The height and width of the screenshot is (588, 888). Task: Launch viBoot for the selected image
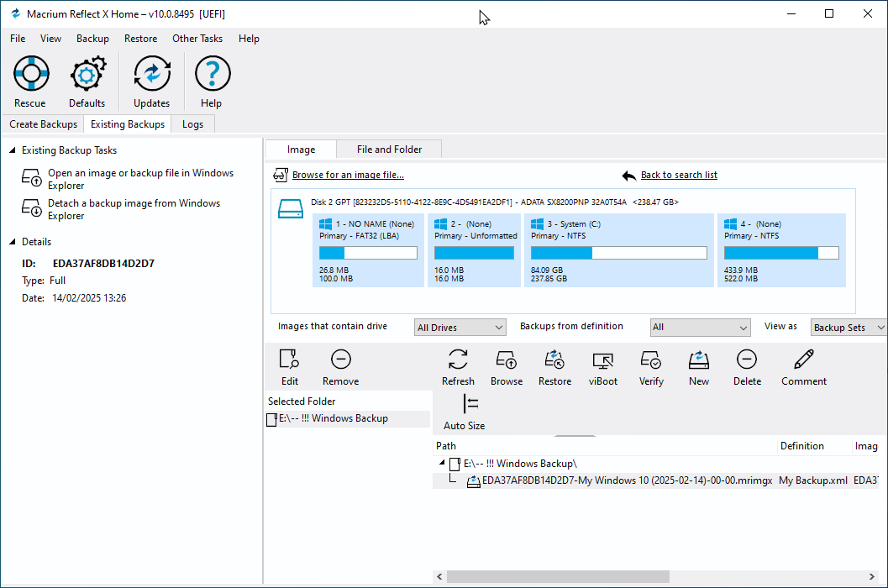[x=602, y=360]
